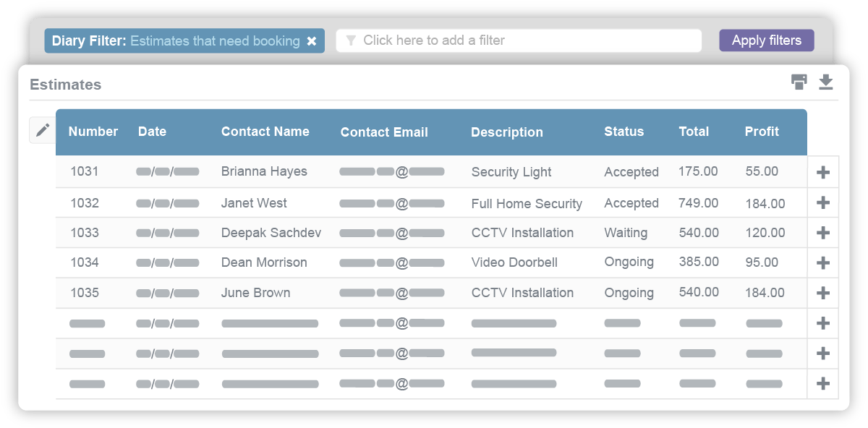This screenshot has width=868, height=428.
Task: Click the add a filter input field
Action: pos(519,40)
